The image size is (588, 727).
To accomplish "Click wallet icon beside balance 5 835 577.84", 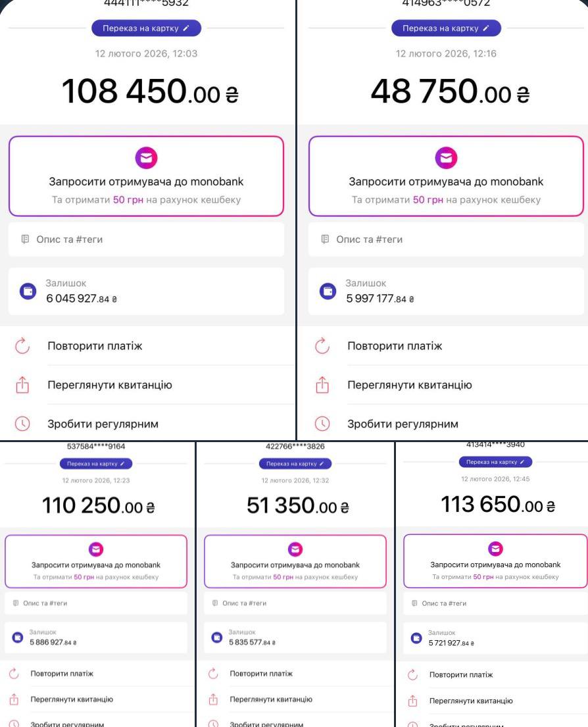I will 216,638.
